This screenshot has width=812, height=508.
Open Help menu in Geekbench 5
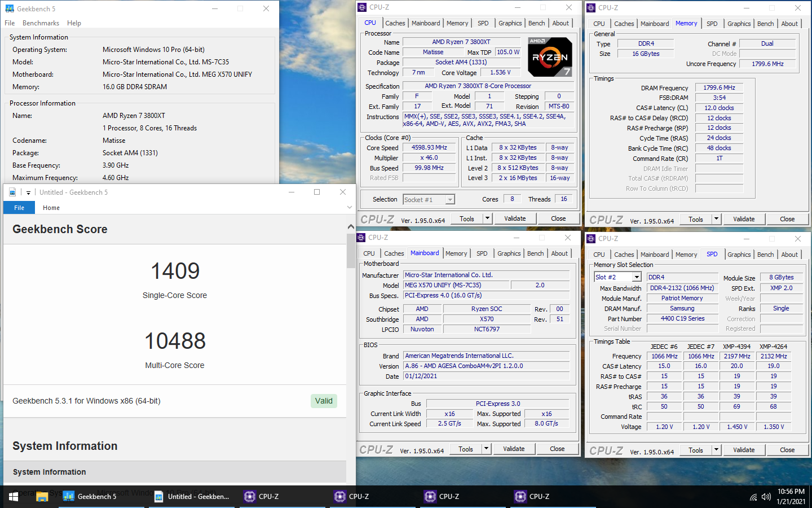74,23
